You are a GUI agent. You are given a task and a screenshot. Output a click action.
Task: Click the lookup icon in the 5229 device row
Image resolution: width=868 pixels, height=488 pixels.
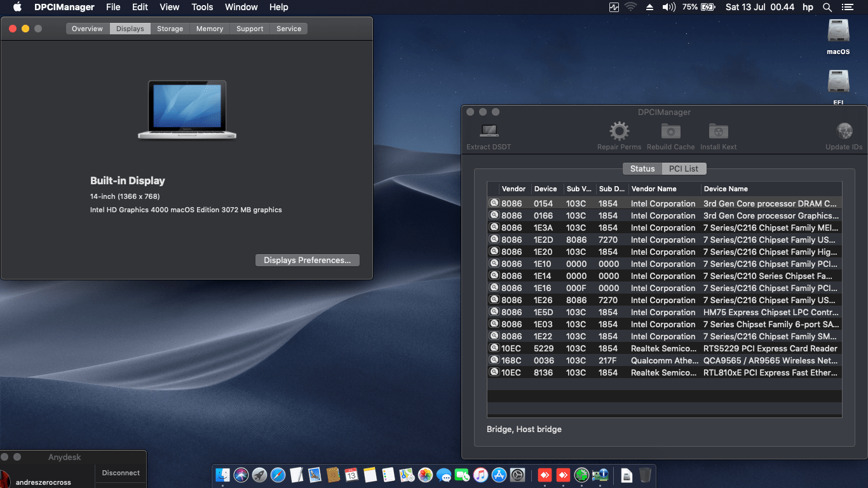coord(494,348)
